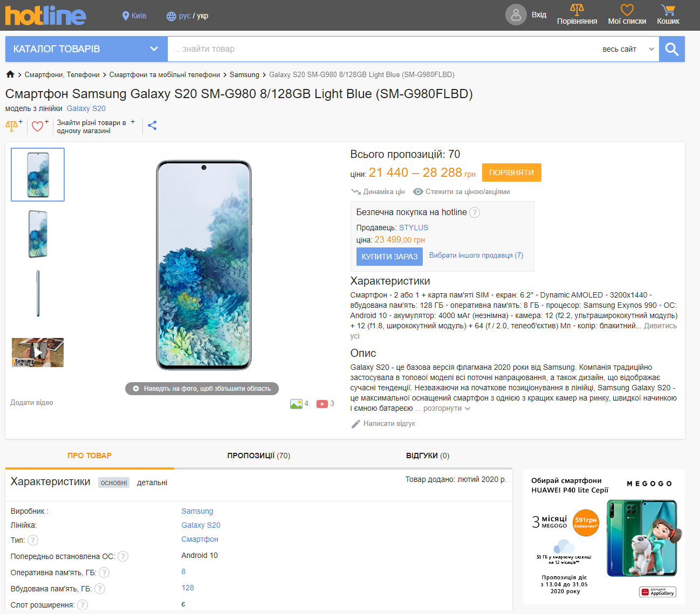Open Galaxy S20 model line link under title

tap(86, 108)
